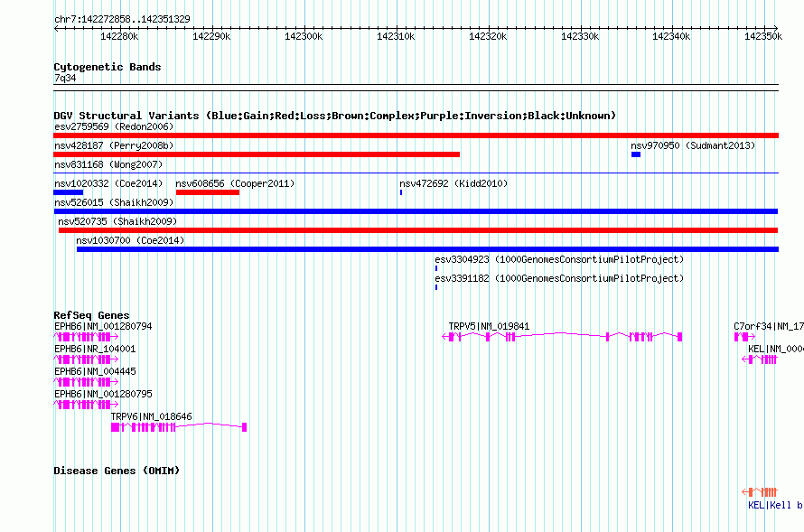This screenshot has height=532, width=804.
Task: Click the EPHB6|NM_004445 gene glyph
Action: 86,382
